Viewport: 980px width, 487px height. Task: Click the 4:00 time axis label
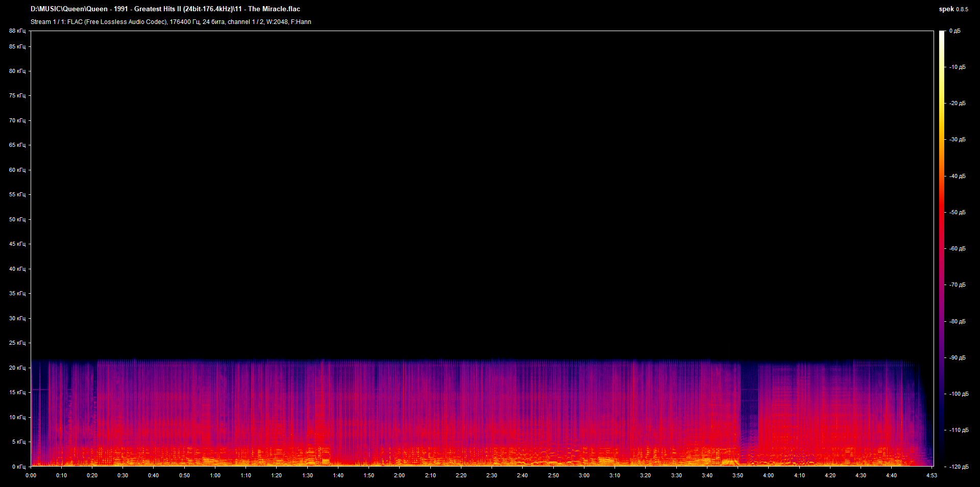click(768, 475)
